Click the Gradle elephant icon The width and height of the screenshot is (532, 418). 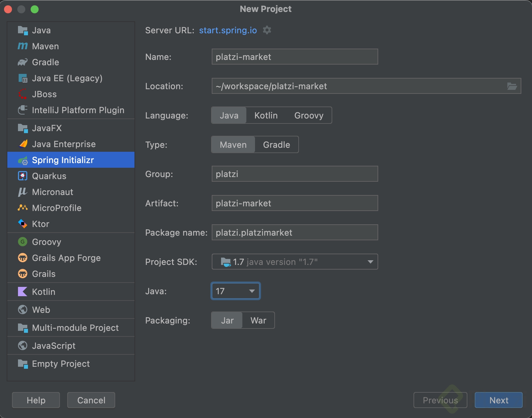(23, 62)
